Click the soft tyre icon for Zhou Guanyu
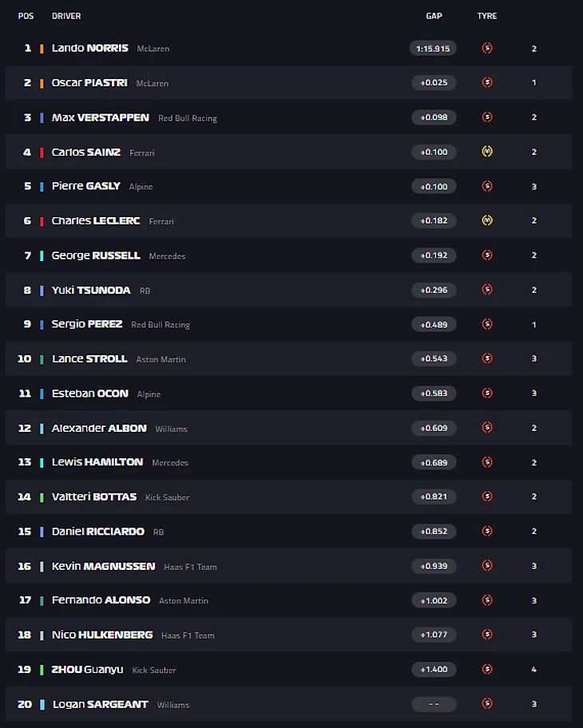Viewport: 583px width, 728px height. tap(487, 669)
